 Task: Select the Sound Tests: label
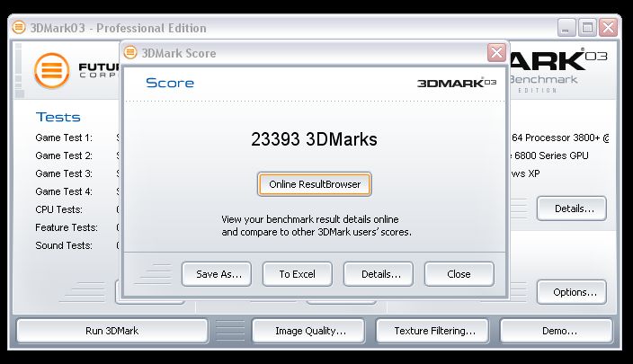tap(64, 245)
